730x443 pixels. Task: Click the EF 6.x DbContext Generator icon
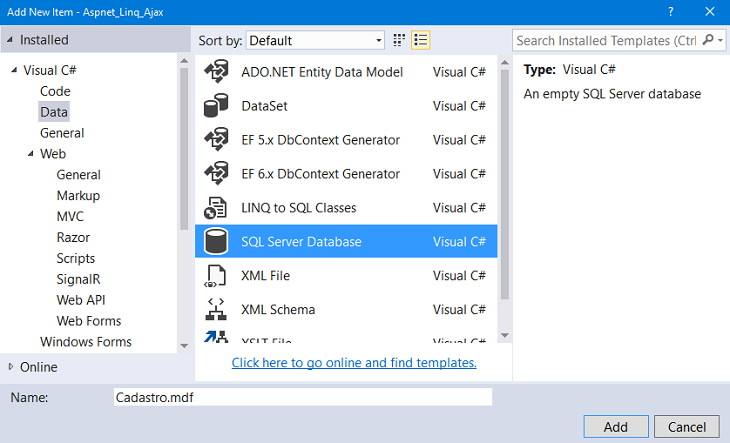pos(216,174)
